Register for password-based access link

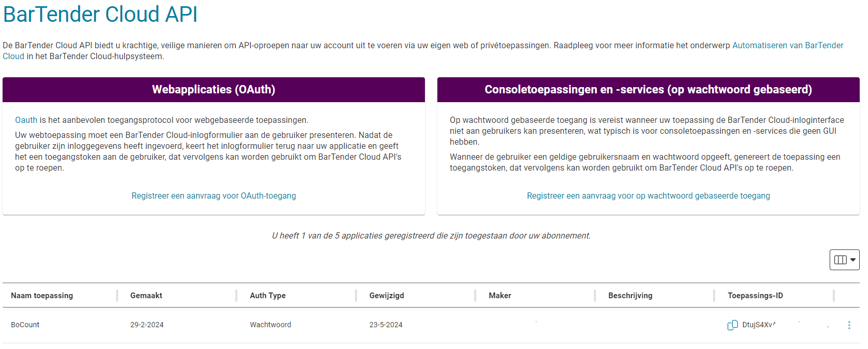tap(648, 196)
